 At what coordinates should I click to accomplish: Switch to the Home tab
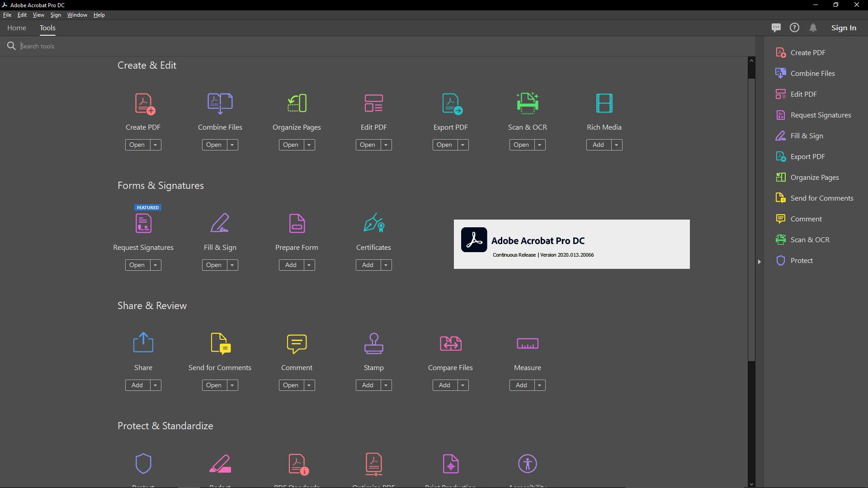coord(16,28)
